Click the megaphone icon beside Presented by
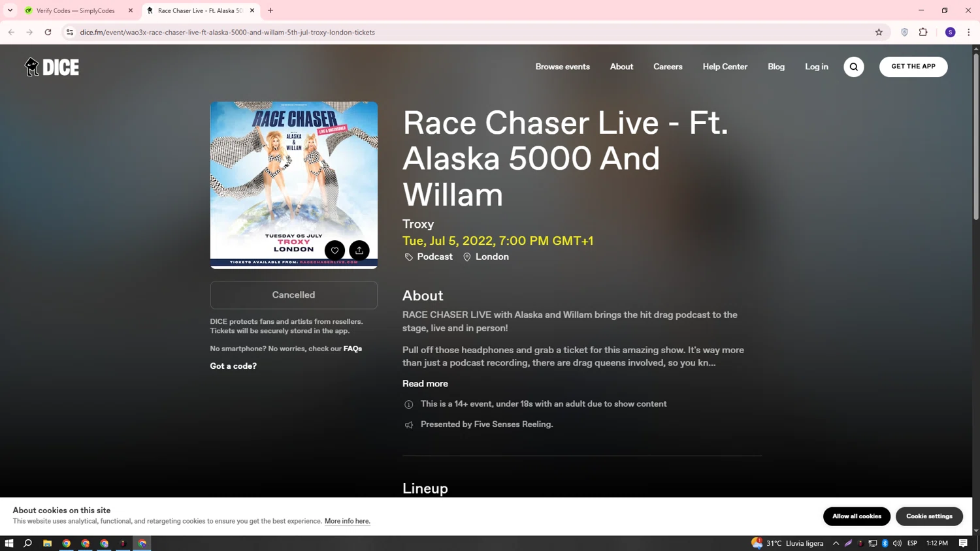This screenshot has width=980, height=551. 409,425
